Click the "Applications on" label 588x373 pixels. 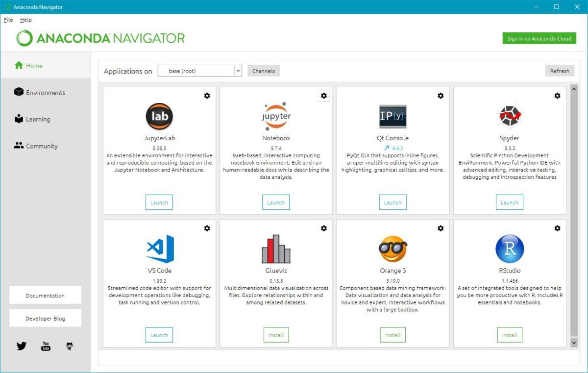click(x=128, y=71)
